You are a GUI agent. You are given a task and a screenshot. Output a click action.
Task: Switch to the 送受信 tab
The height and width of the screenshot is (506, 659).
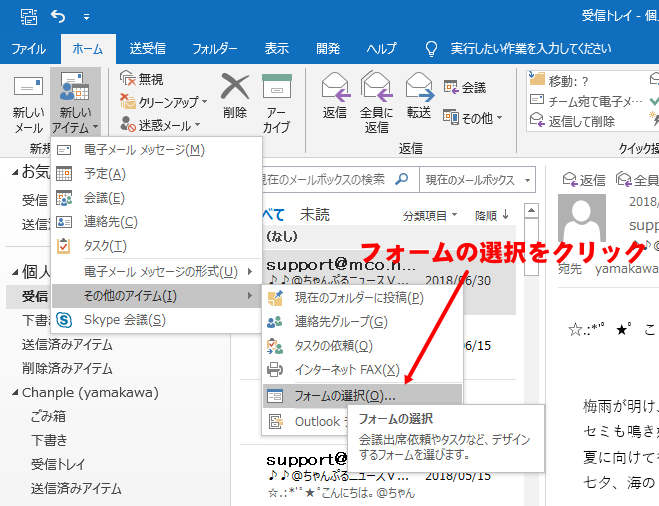148,49
